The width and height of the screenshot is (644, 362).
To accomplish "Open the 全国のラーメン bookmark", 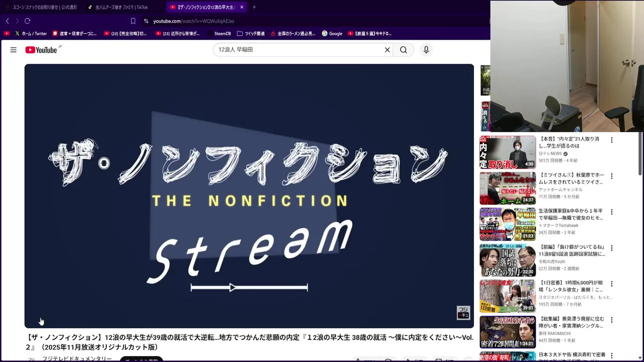I will coord(293,34).
